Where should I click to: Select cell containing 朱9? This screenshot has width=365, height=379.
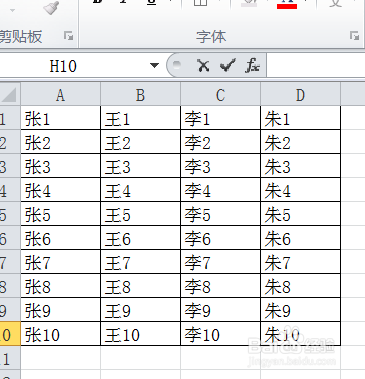coord(300,310)
